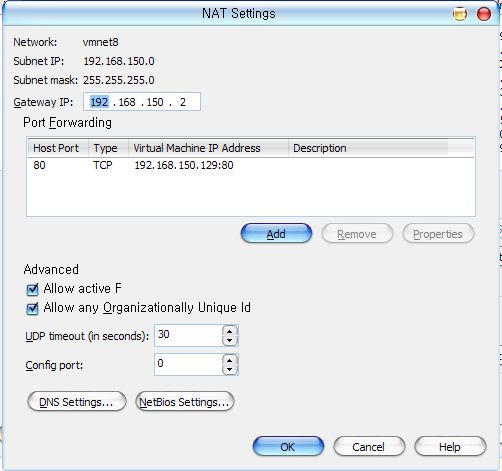502x471 pixels.
Task: Click the vmnet8 network name text
Action: pos(101,42)
